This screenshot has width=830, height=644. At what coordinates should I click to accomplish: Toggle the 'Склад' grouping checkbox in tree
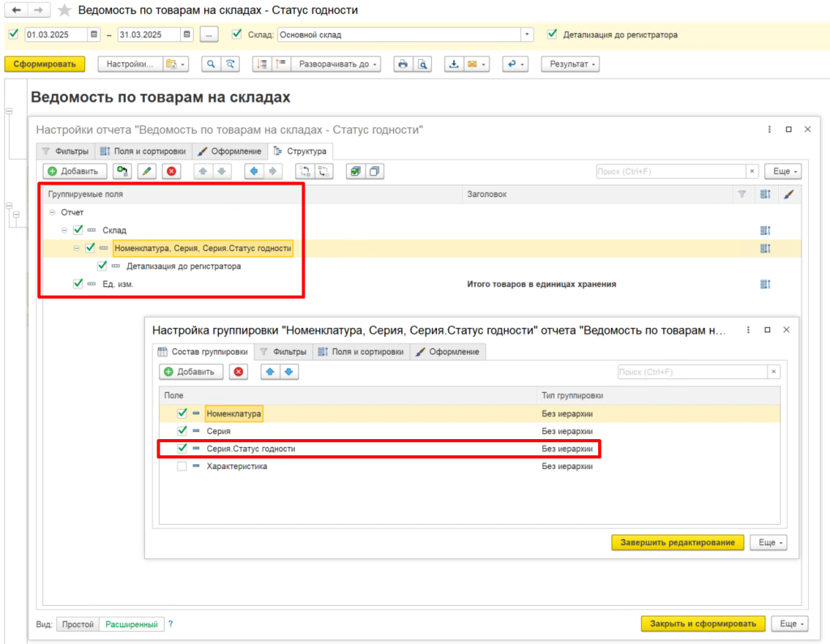78,230
